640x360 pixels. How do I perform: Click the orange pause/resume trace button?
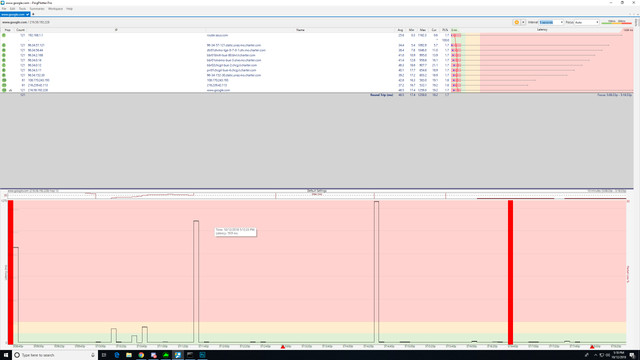(516, 22)
